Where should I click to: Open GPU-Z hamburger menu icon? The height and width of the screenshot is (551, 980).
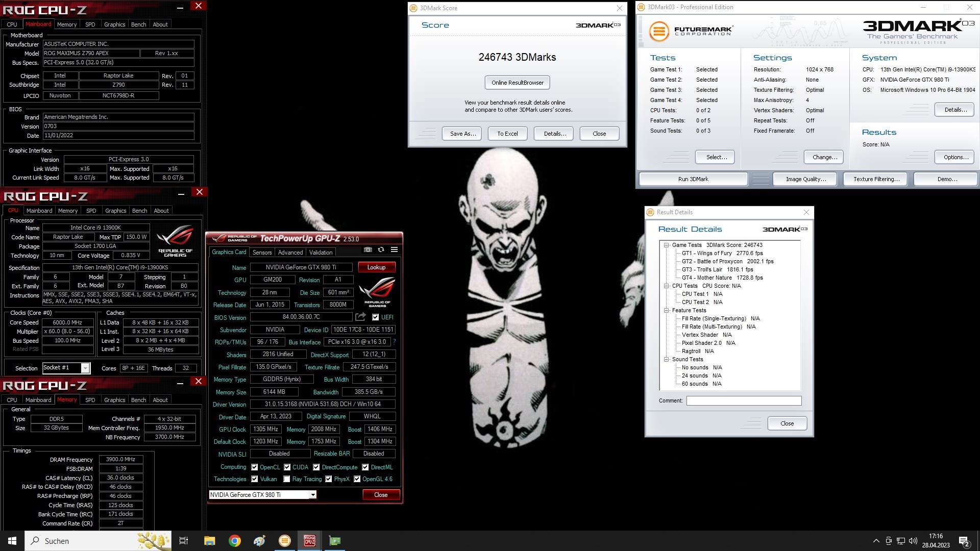tap(394, 249)
